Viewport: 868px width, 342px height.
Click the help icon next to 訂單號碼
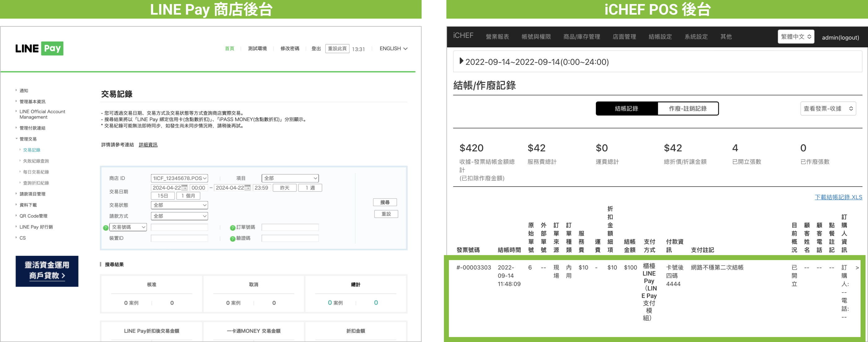point(232,228)
